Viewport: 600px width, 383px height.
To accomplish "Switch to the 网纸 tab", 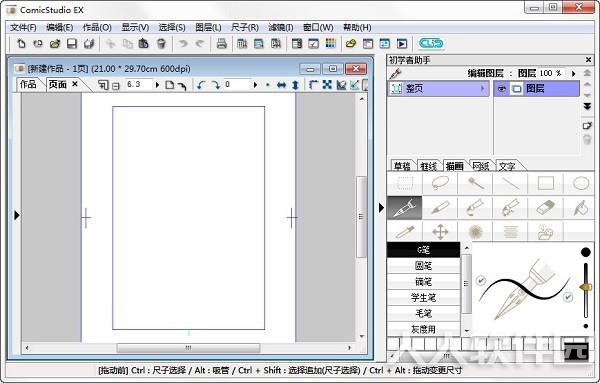I will [481, 166].
